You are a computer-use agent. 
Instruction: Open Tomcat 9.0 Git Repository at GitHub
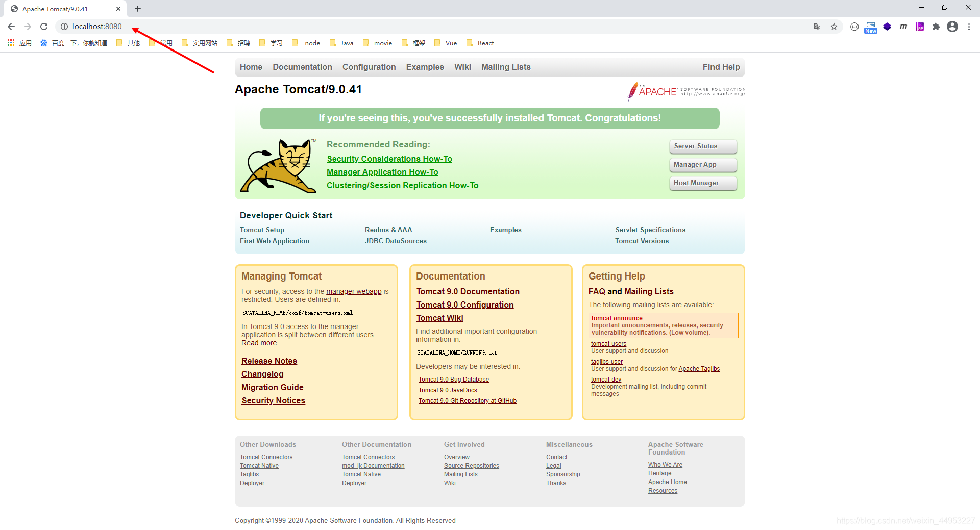468,401
